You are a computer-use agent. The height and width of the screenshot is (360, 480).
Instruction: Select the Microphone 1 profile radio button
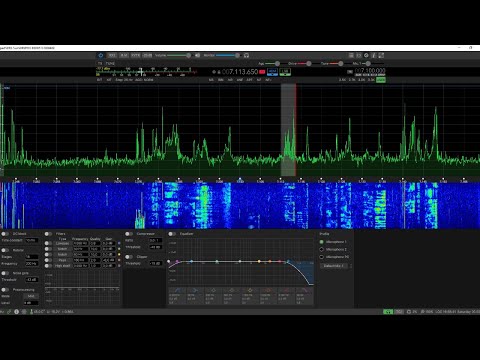(322, 242)
